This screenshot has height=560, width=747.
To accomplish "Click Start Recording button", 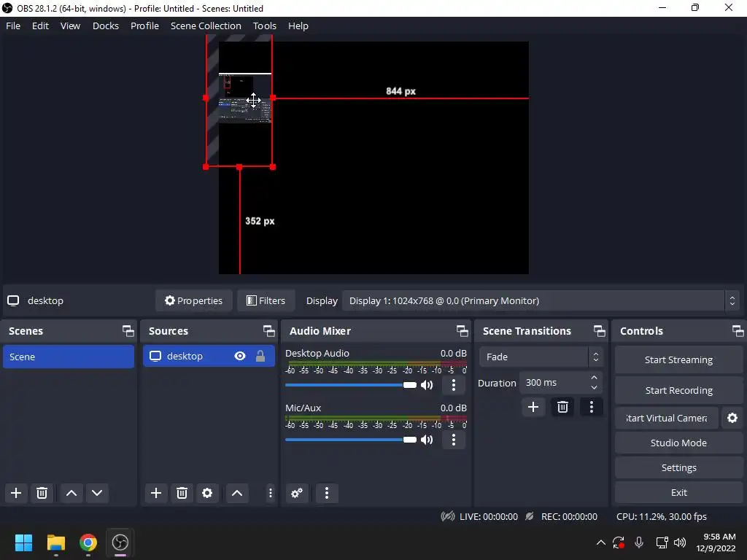I will point(678,391).
